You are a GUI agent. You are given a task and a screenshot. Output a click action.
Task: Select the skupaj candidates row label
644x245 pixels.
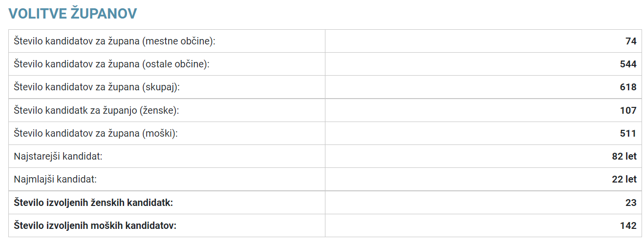coord(97,87)
